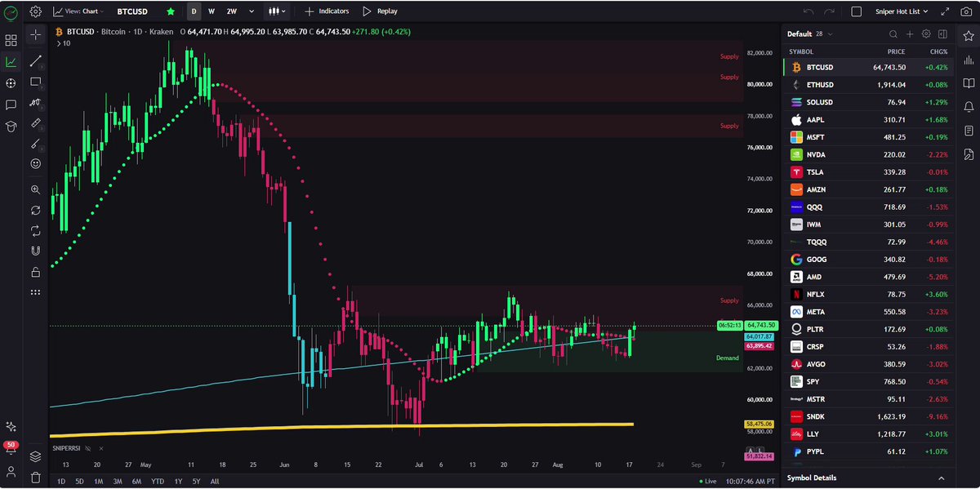
Task: Collapse watchlist with side panel icon
Action: click(942, 34)
